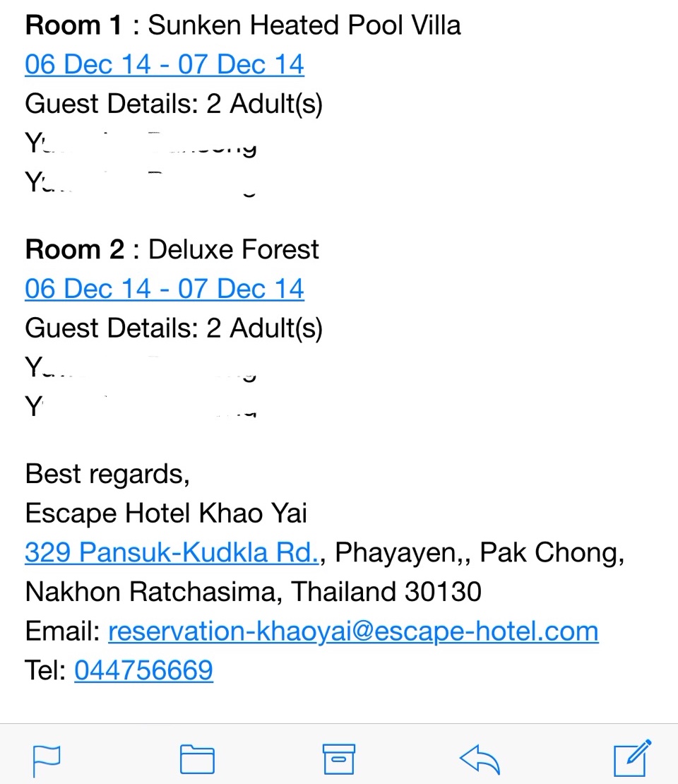Select the Room 2 Deluxe Forest heading
The width and height of the screenshot is (678, 784).
172,249
